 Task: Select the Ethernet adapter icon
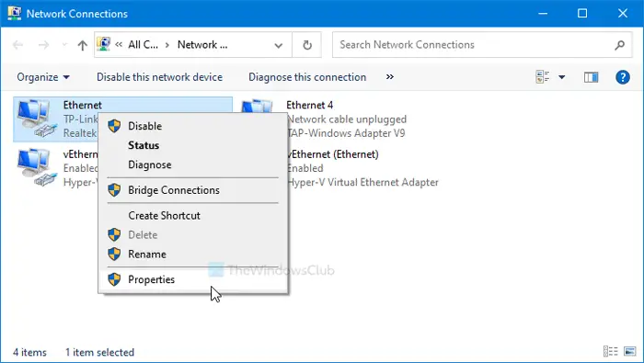click(36, 119)
